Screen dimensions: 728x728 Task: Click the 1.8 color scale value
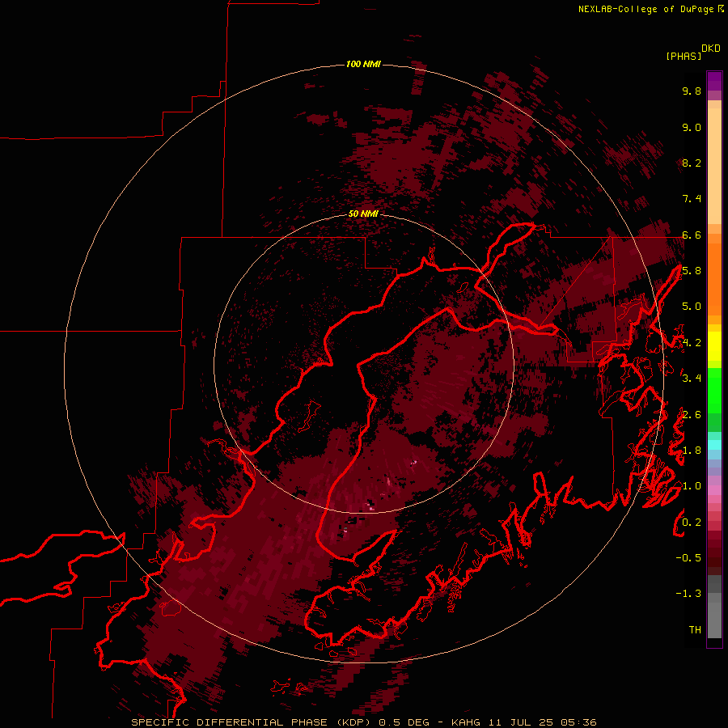click(x=692, y=451)
